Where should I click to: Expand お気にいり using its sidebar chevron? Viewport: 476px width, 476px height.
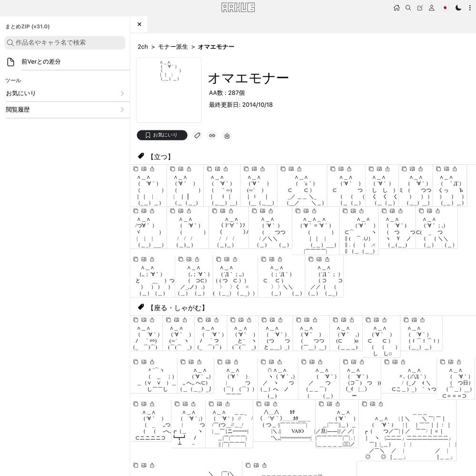point(122,93)
